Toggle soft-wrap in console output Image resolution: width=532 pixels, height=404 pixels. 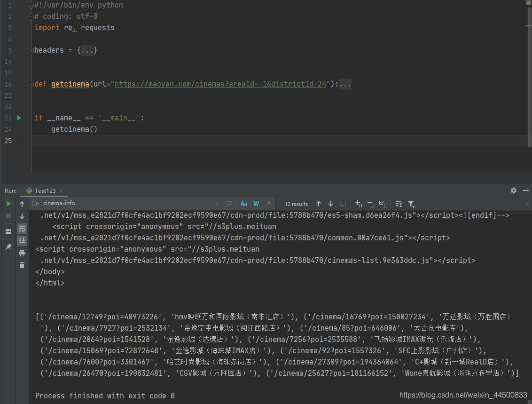(x=22, y=229)
